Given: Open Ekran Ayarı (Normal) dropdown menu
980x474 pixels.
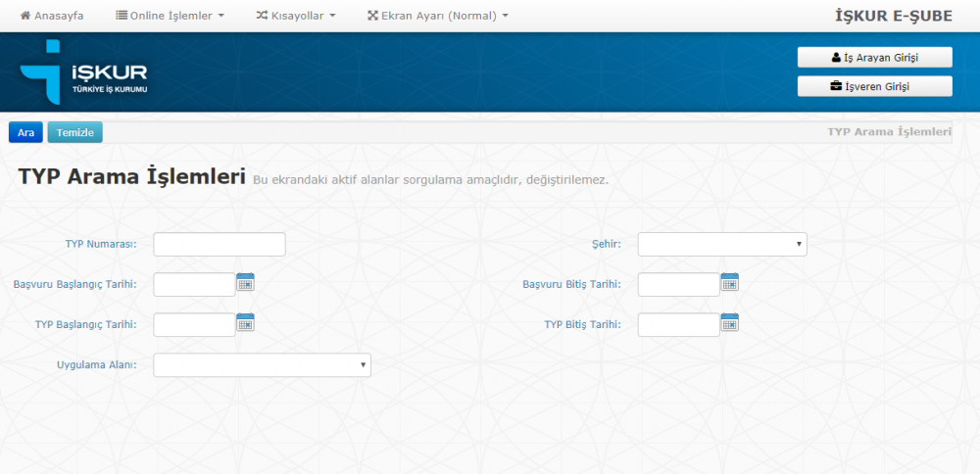Looking at the screenshot, I should tap(437, 16).
